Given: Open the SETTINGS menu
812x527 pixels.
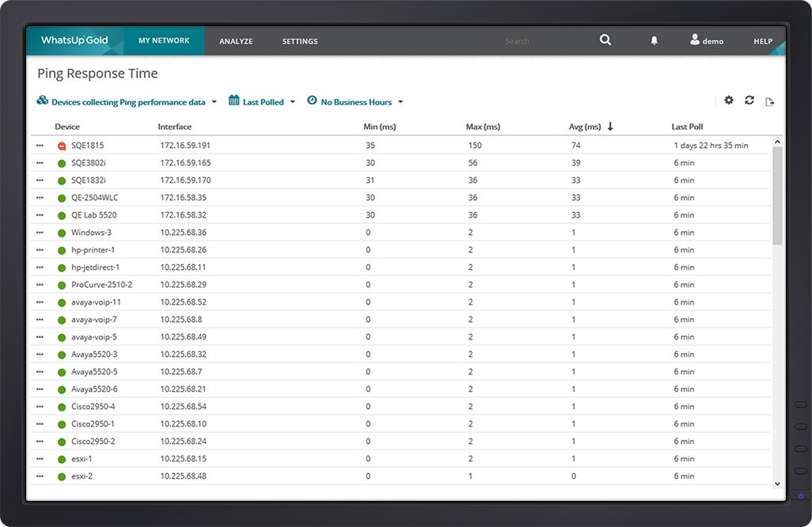Looking at the screenshot, I should click(x=300, y=41).
